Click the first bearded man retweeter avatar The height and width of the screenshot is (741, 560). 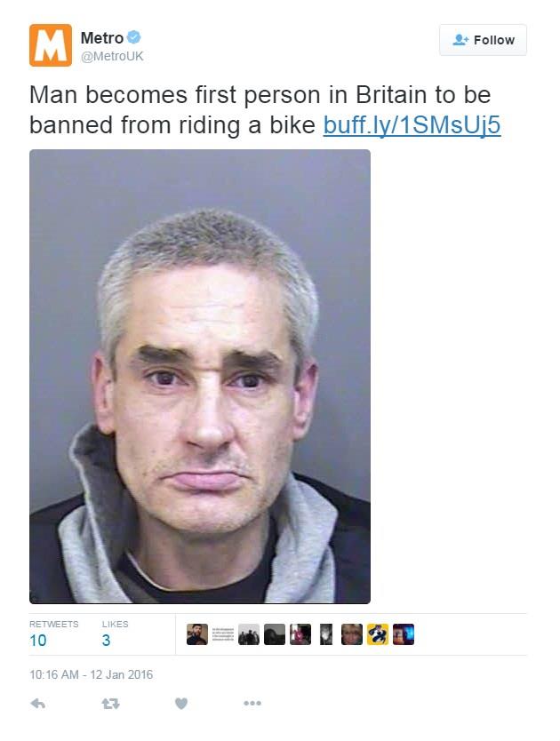pos(197,634)
